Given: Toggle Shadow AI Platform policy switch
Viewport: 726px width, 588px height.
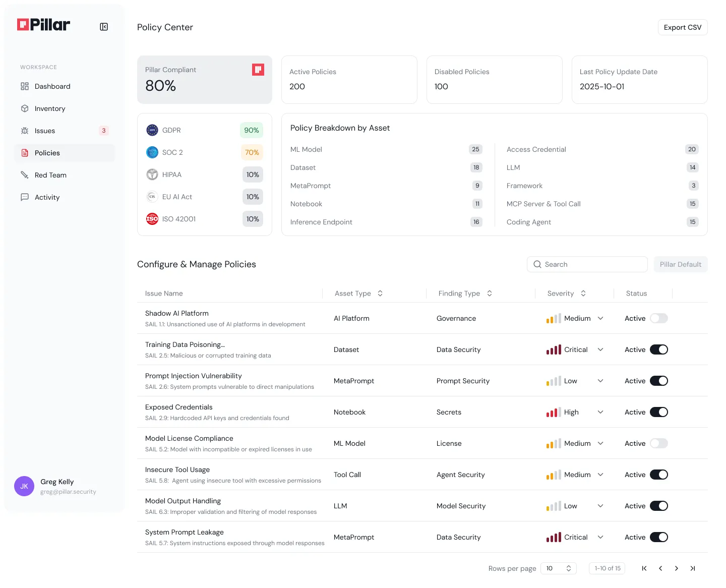Looking at the screenshot, I should (659, 318).
